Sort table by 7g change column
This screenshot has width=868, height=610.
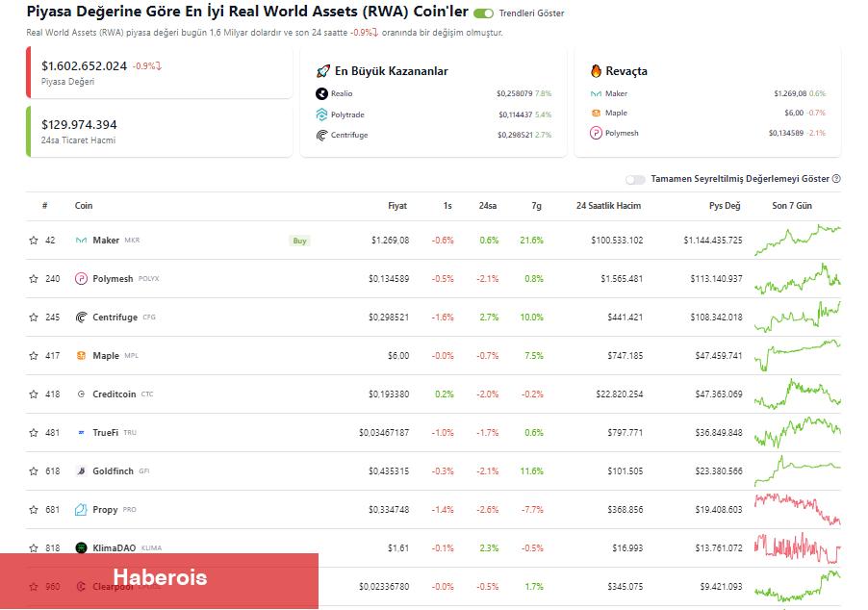point(536,205)
